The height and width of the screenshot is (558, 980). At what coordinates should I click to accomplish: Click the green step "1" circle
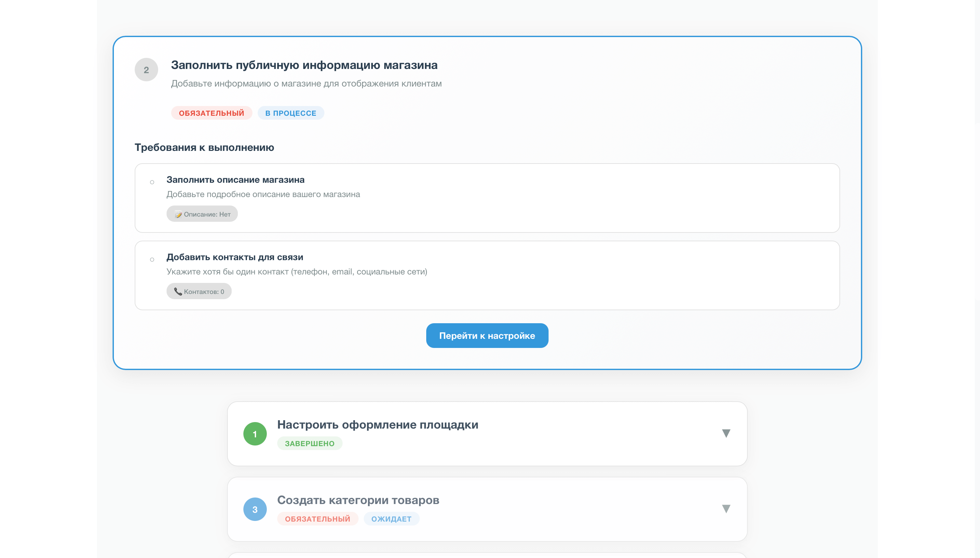255,433
